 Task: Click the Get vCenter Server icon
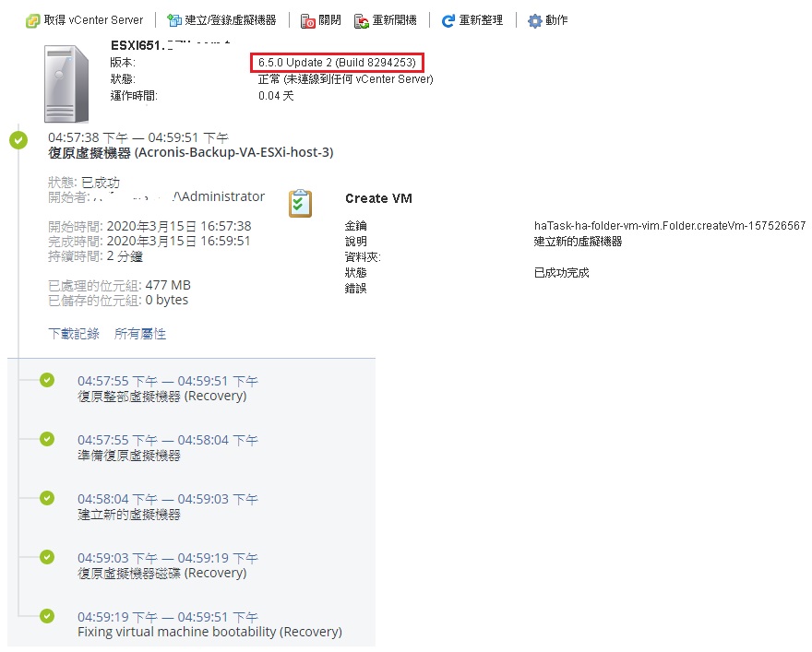tap(32, 20)
